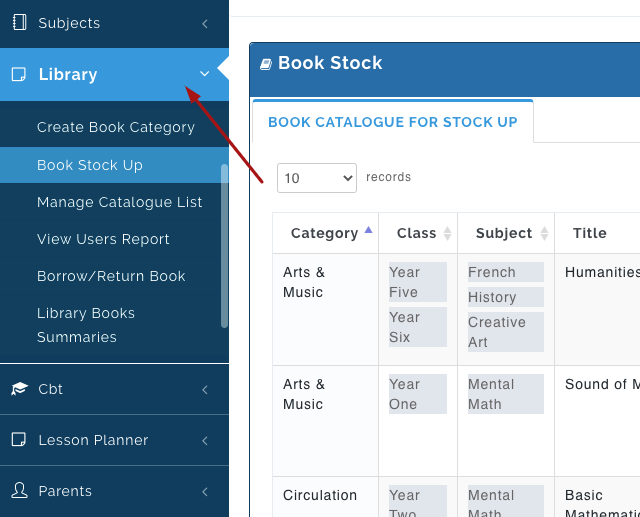Open View Users Report
The height and width of the screenshot is (517, 640).
point(103,239)
